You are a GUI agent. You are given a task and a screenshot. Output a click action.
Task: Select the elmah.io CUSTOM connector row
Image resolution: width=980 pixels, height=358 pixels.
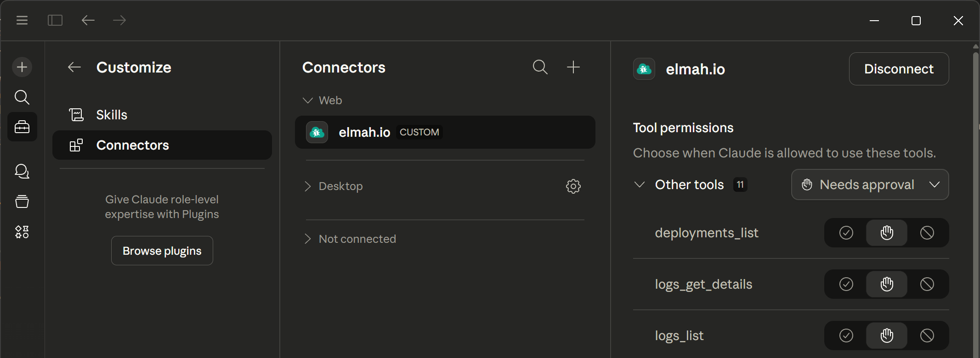pos(445,132)
